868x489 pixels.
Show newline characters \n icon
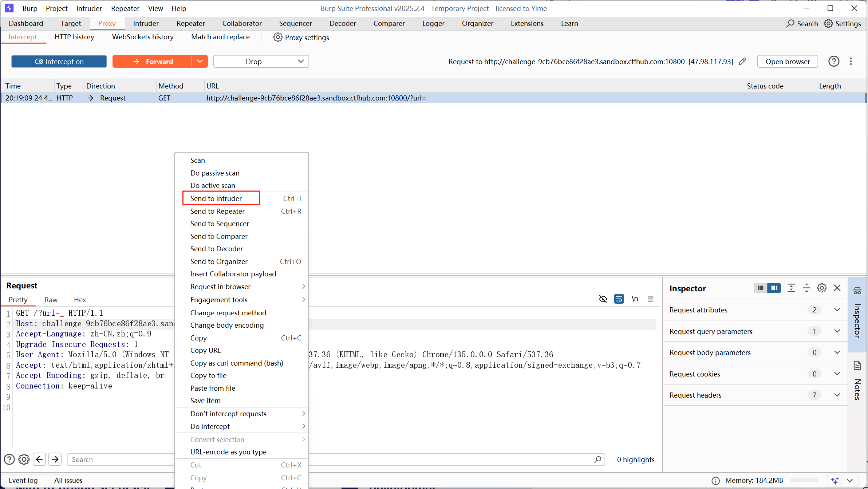pos(635,299)
